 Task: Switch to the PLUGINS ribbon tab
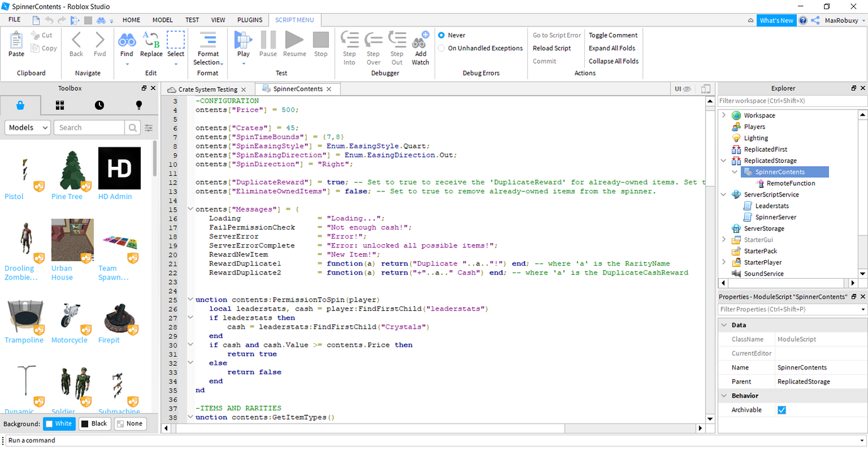[x=250, y=20]
